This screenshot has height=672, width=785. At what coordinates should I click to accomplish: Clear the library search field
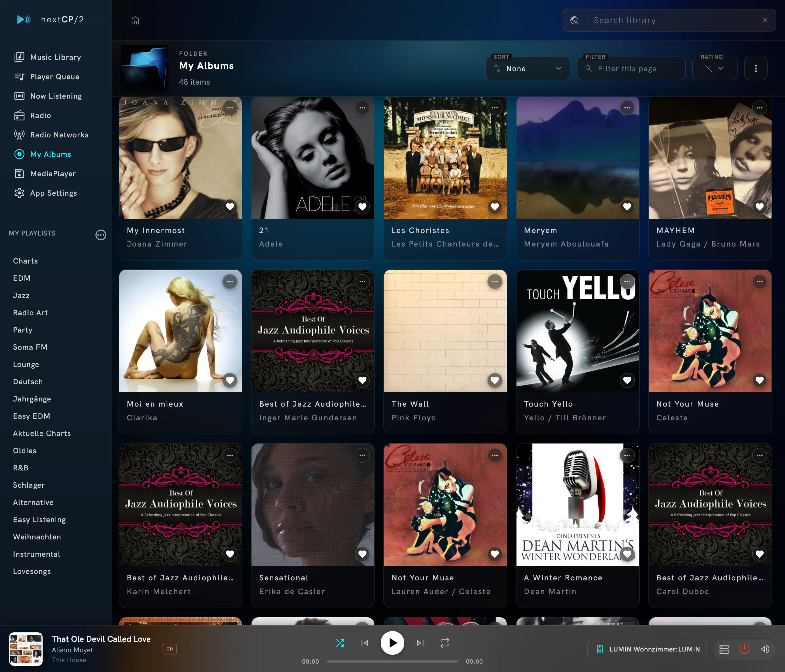(765, 20)
